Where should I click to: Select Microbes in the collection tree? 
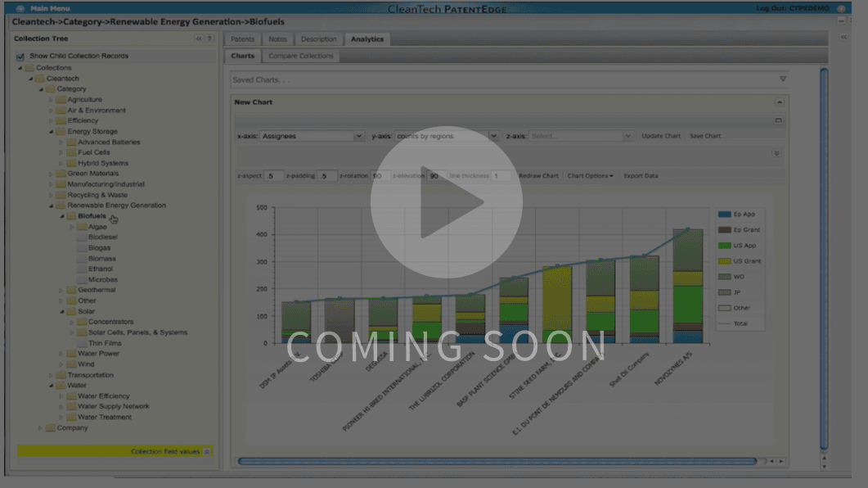pyautogui.click(x=103, y=280)
